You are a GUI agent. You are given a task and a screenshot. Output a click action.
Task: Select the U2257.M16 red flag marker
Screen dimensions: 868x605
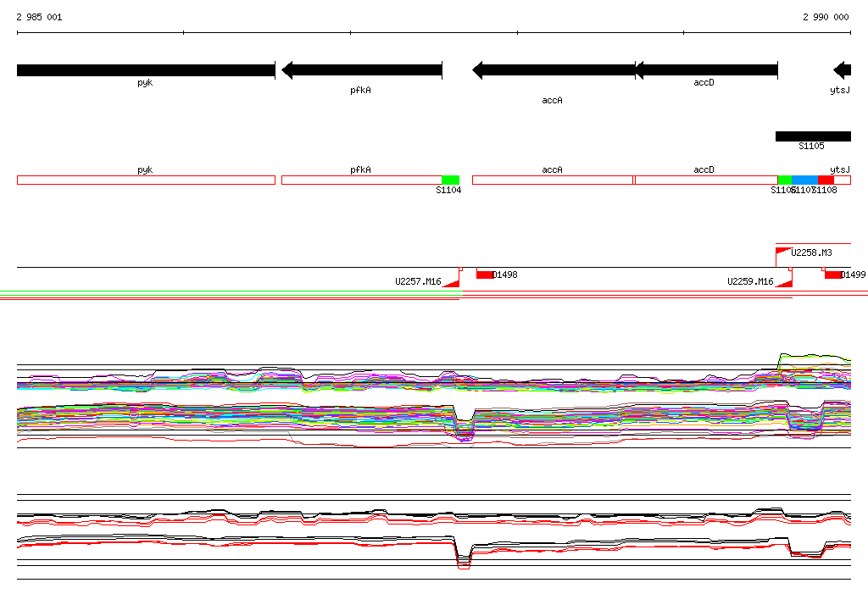tap(452, 283)
